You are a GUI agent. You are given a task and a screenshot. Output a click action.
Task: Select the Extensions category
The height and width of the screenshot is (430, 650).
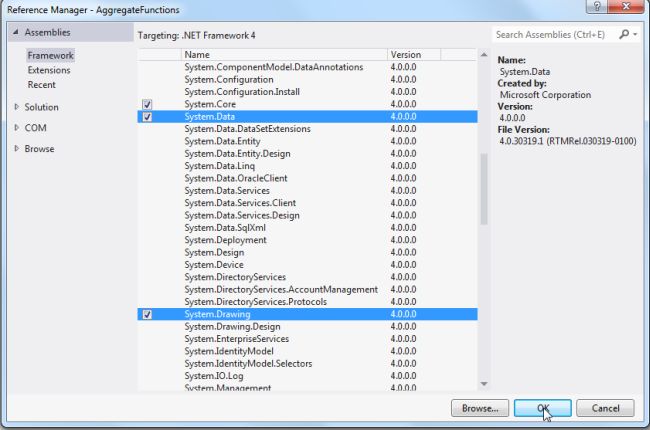pos(49,70)
